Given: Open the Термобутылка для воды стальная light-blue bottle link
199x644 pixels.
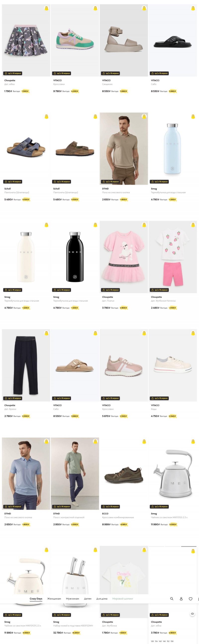Looking at the screenshot, I should 168,192.
